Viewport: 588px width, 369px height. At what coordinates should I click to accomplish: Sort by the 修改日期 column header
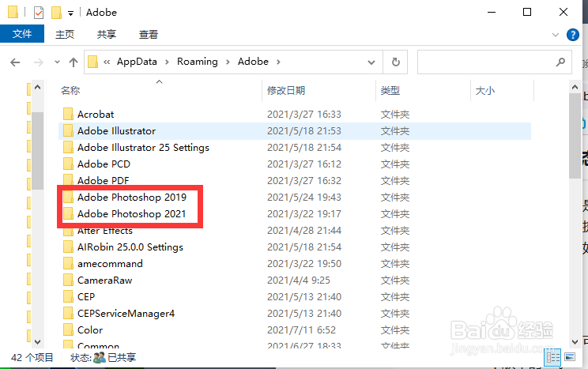(286, 90)
